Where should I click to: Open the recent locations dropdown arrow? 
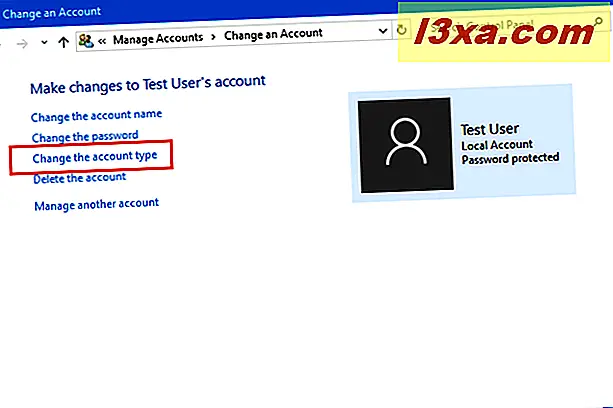[44, 42]
